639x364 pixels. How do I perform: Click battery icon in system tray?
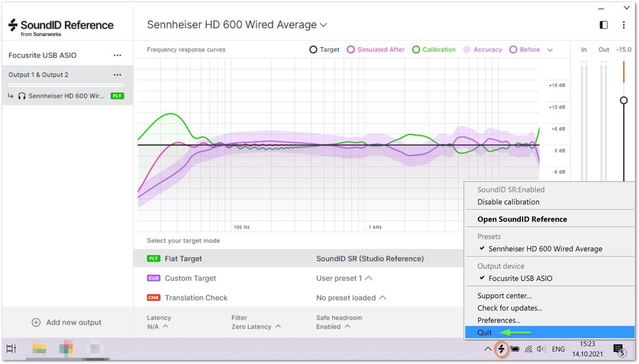pyautogui.click(x=515, y=349)
